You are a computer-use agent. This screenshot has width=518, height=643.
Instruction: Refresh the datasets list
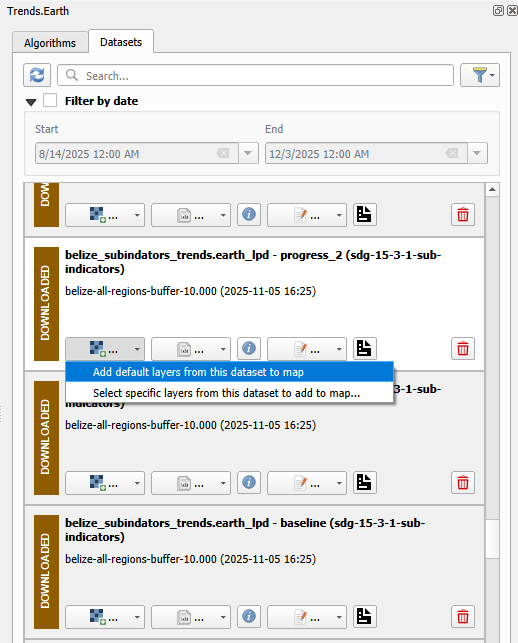(x=37, y=75)
